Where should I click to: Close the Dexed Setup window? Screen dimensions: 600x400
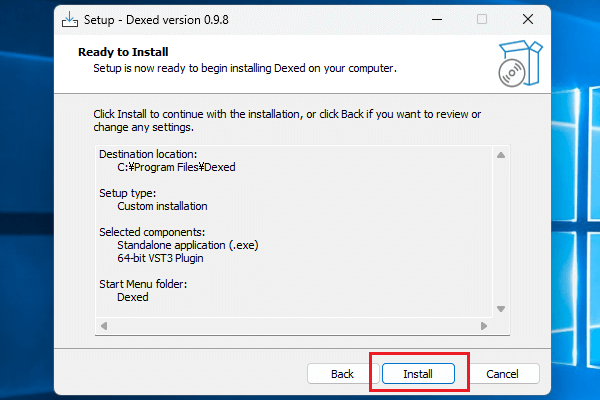point(527,19)
